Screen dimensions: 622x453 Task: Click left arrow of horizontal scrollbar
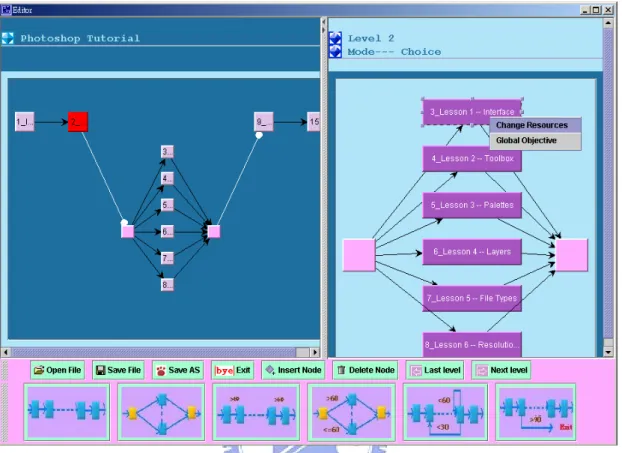click(6, 352)
